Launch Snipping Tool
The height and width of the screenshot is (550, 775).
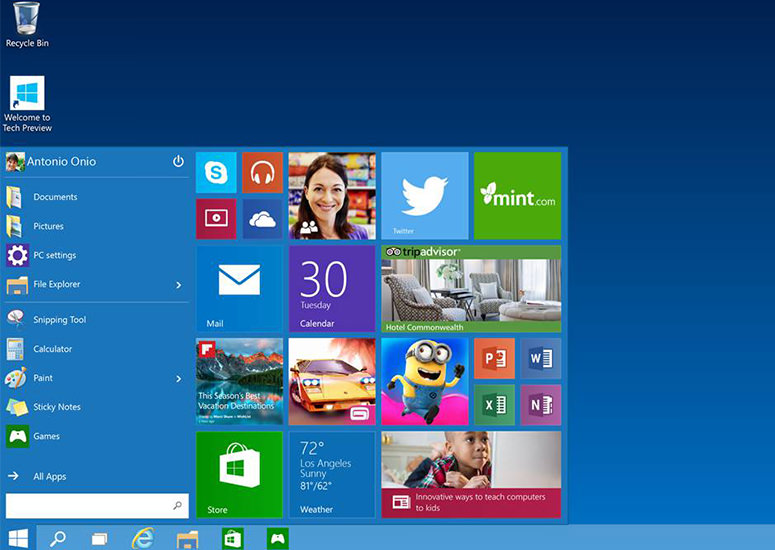96,319
